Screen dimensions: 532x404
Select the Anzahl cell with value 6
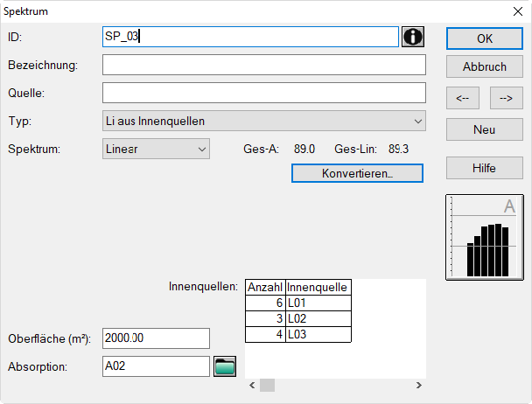tap(265, 303)
